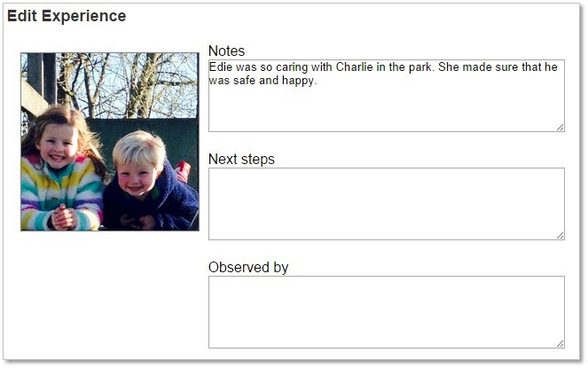
Task: Select the Observed by text field
Action: click(x=387, y=312)
